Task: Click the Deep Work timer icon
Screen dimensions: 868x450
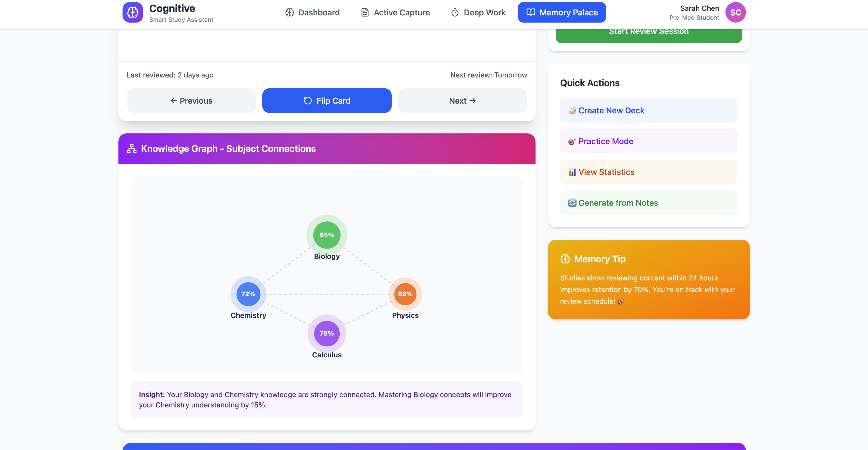Action: (455, 13)
